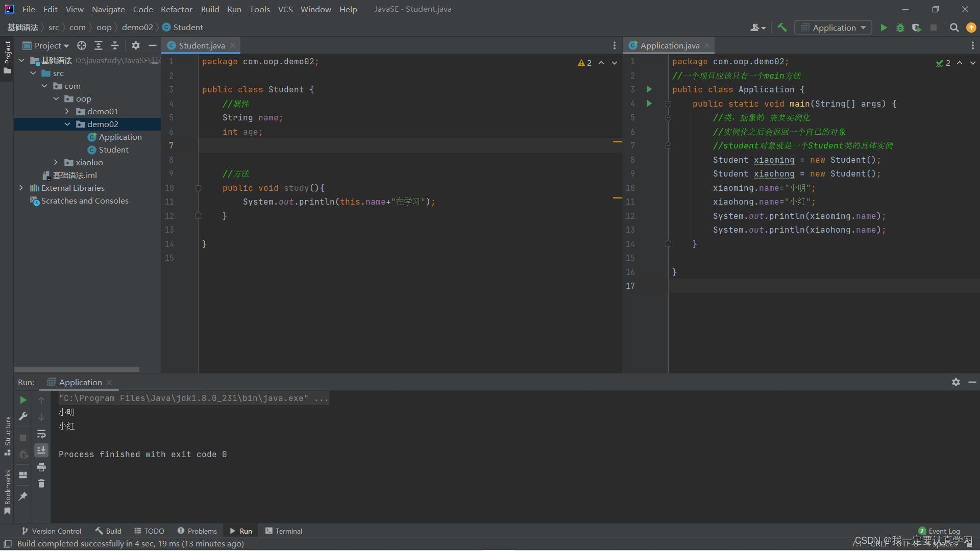980x551 pixels.
Task: Click the print icon in Run console
Action: (x=41, y=467)
